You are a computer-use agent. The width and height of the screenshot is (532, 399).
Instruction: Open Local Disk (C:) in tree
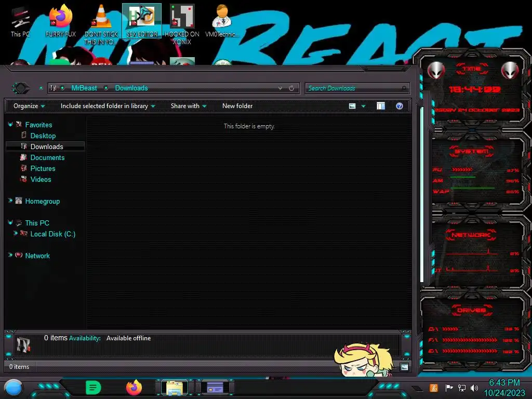tap(52, 234)
